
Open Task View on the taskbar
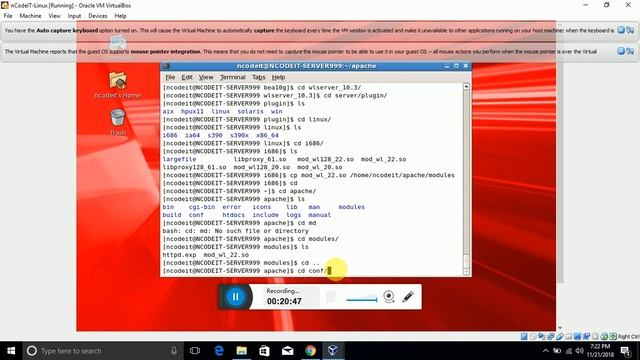tap(195, 351)
